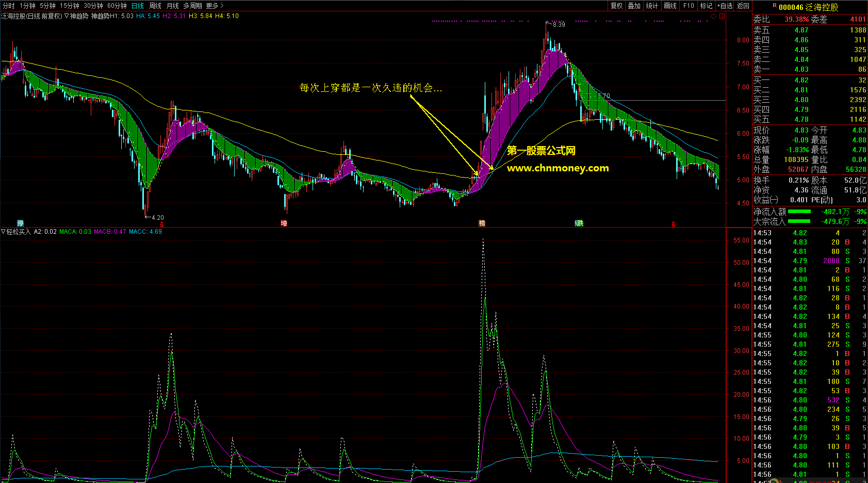The image size is (868, 483).
Task: Click the 换手 0.21% value
Action: pyautogui.click(x=798, y=180)
